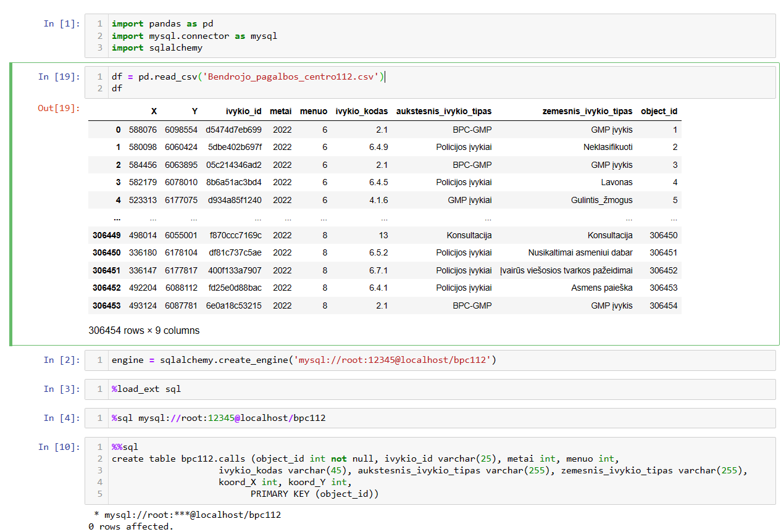Select the 05c214346ad2 cell

(234, 165)
